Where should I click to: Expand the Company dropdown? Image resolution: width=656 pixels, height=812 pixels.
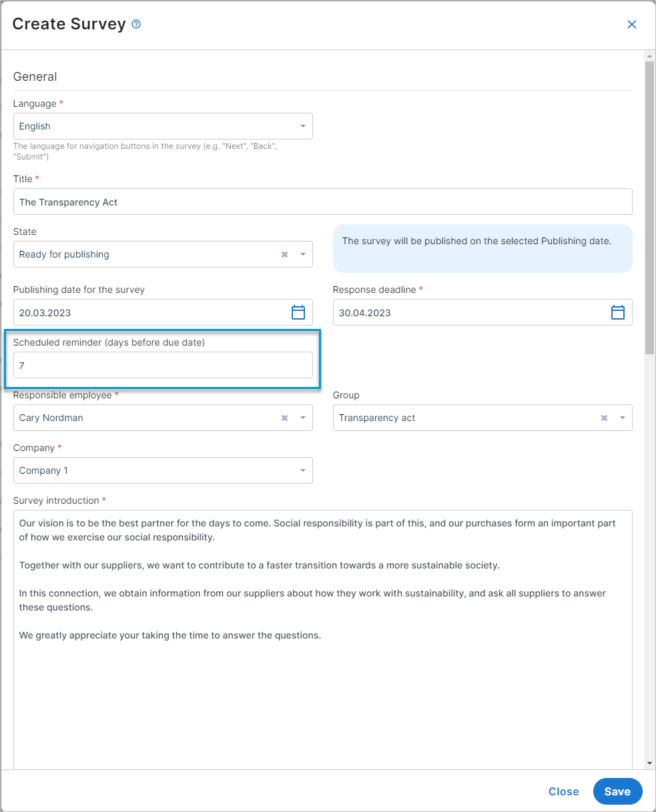163,470
